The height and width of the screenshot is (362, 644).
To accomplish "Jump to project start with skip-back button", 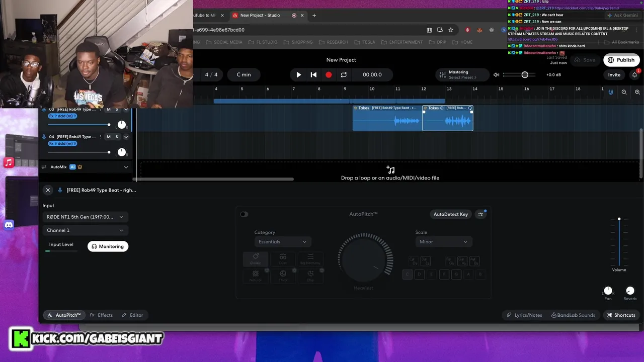I will pyautogui.click(x=313, y=74).
